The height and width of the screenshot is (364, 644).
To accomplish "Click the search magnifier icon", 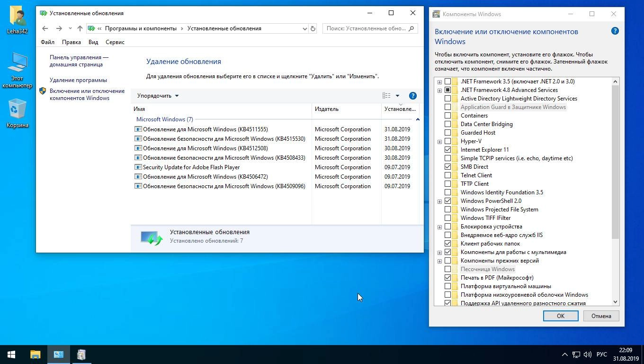I will (x=411, y=28).
